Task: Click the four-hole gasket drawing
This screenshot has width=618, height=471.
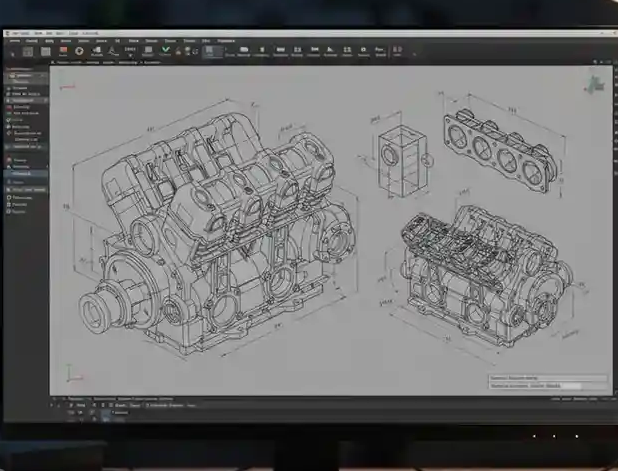Action: point(498,145)
